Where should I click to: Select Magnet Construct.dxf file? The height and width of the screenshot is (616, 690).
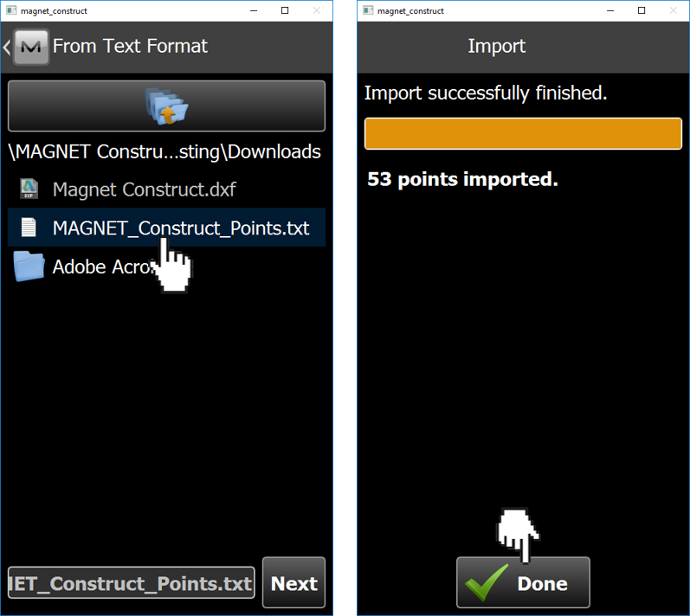[166, 189]
